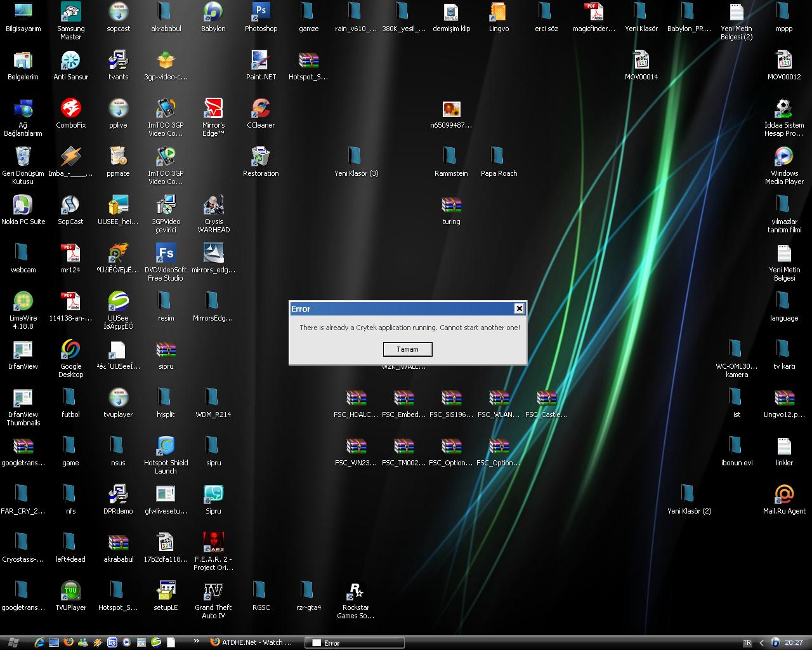Select DVDVideoSoft Free Studio icon
Image resolution: width=812 pixels, height=650 pixels.
point(166,262)
